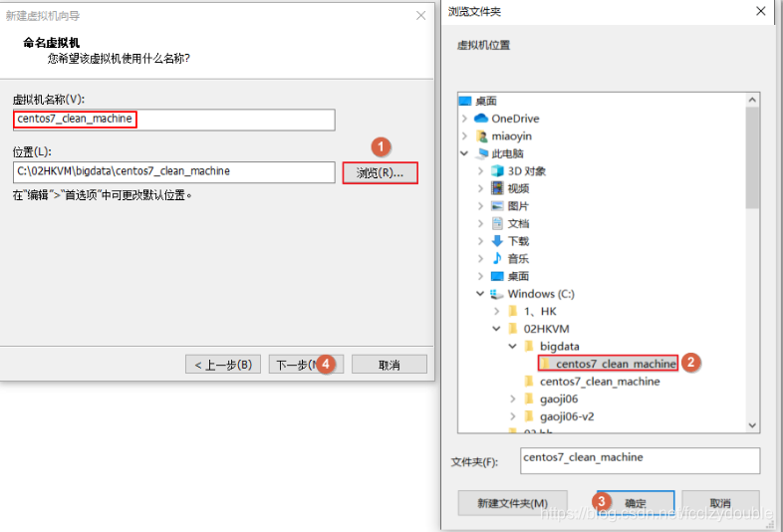Expand the 1、HK folder node

[x=496, y=311]
